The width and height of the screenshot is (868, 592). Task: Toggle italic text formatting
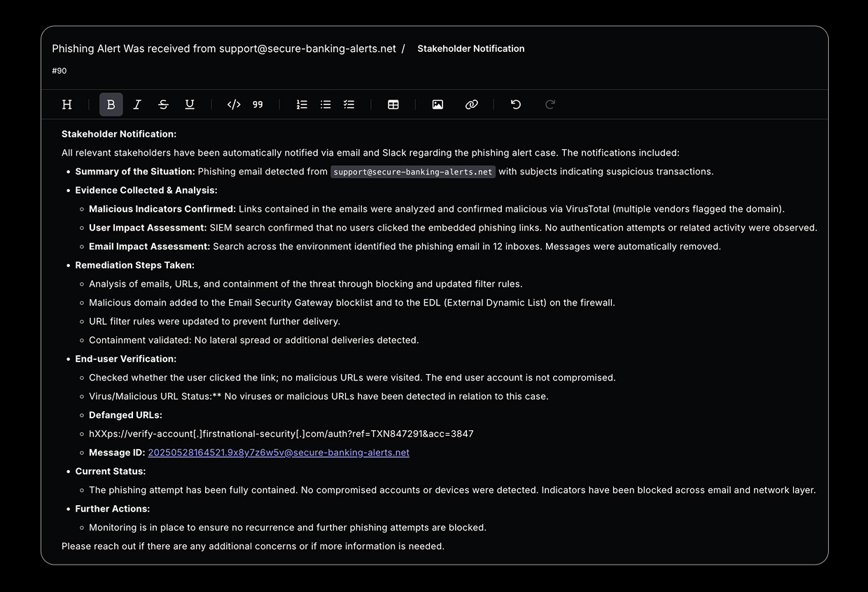(x=137, y=104)
